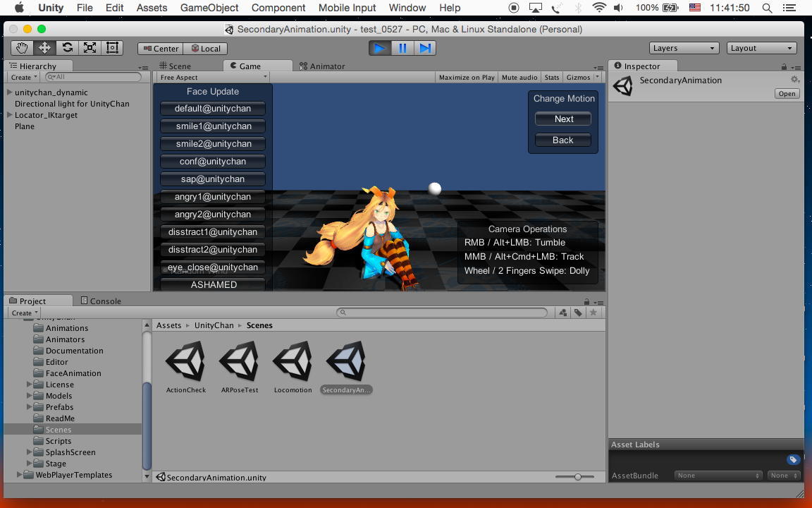
Task: Click the angry2@unitychan face button
Action: click(213, 214)
